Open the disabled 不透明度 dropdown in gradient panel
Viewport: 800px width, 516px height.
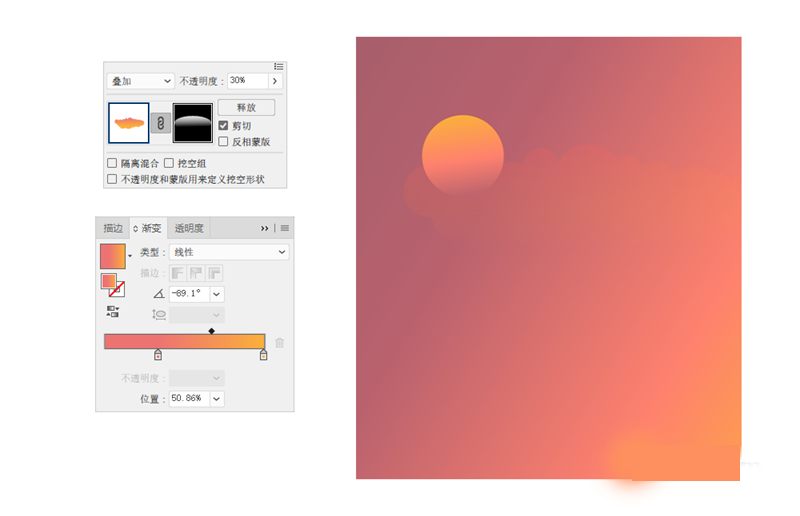click(197, 378)
